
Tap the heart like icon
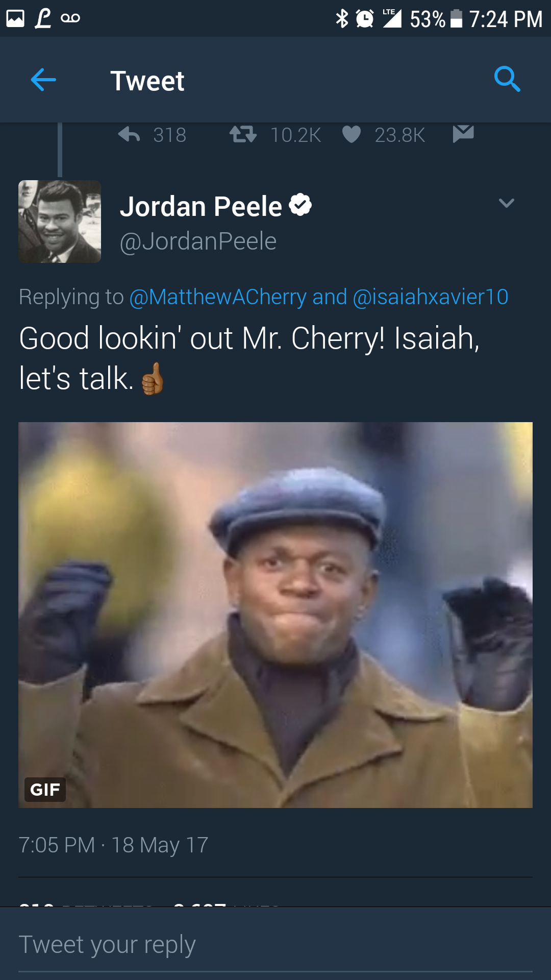pyautogui.click(x=352, y=135)
